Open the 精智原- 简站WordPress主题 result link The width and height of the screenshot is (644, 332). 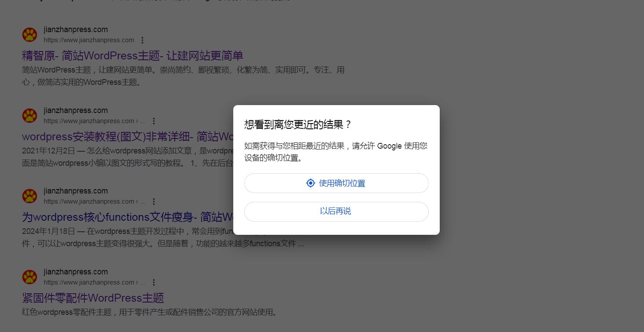pyautogui.click(x=132, y=56)
